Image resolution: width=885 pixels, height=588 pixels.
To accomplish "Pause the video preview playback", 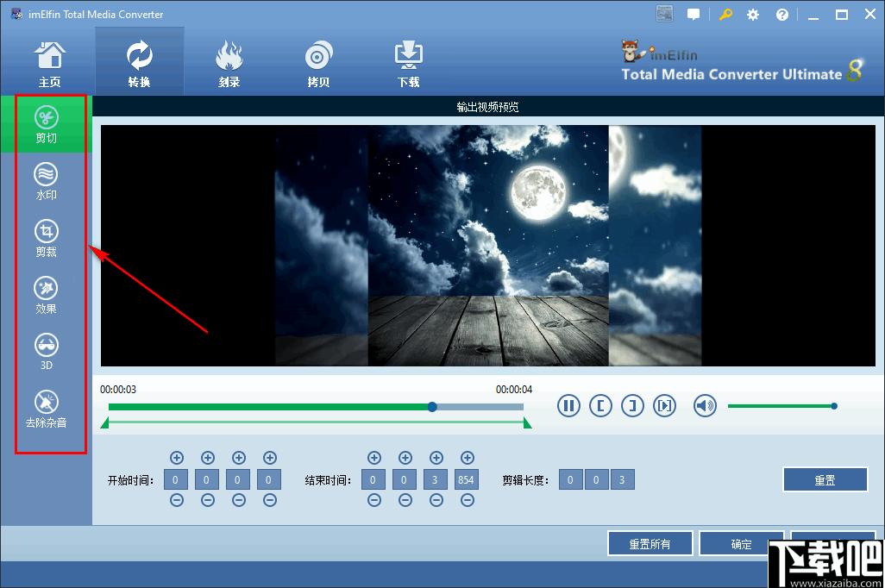I will (568, 406).
